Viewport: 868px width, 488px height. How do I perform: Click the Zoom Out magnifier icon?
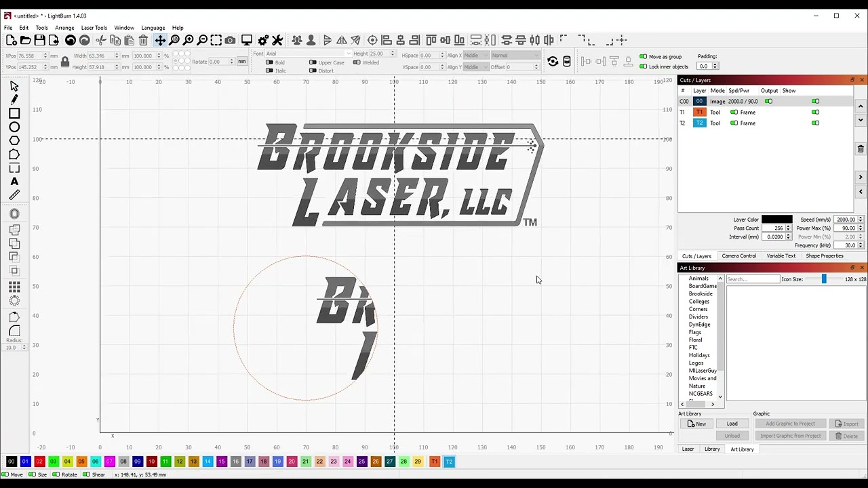coord(202,41)
